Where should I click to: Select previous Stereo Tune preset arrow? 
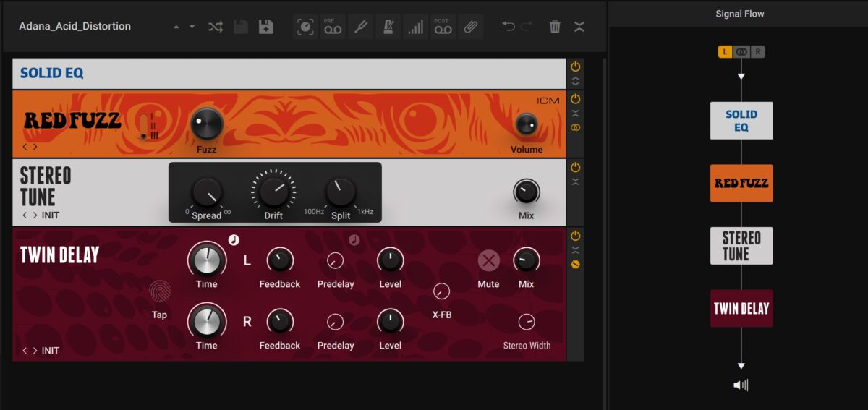25,215
